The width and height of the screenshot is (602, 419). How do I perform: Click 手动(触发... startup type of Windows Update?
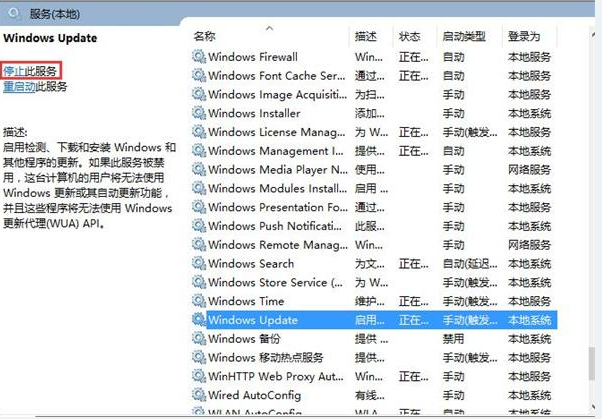click(x=470, y=320)
